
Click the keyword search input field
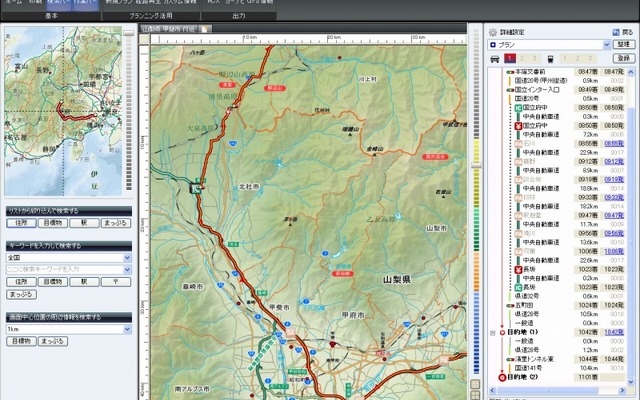[x=64, y=269]
